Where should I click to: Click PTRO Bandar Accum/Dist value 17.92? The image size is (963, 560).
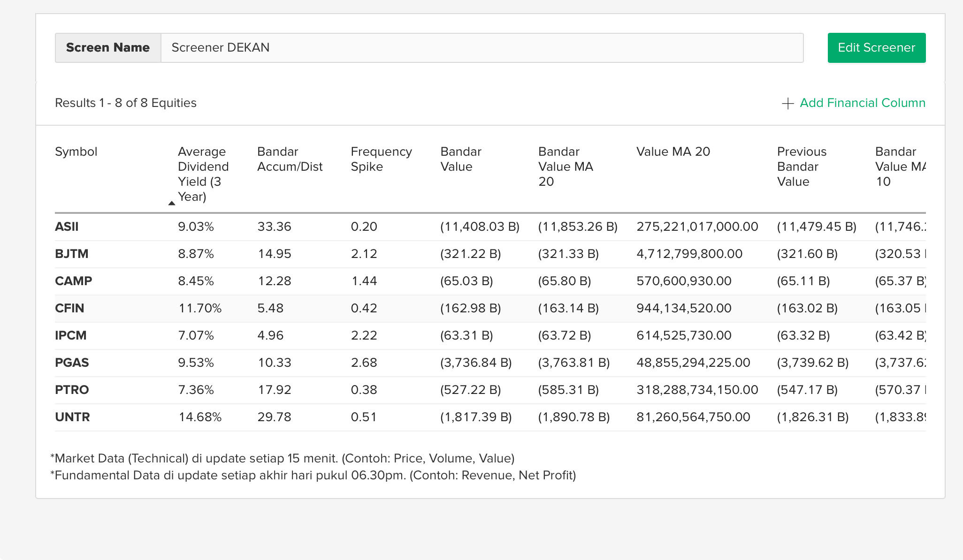point(274,390)
